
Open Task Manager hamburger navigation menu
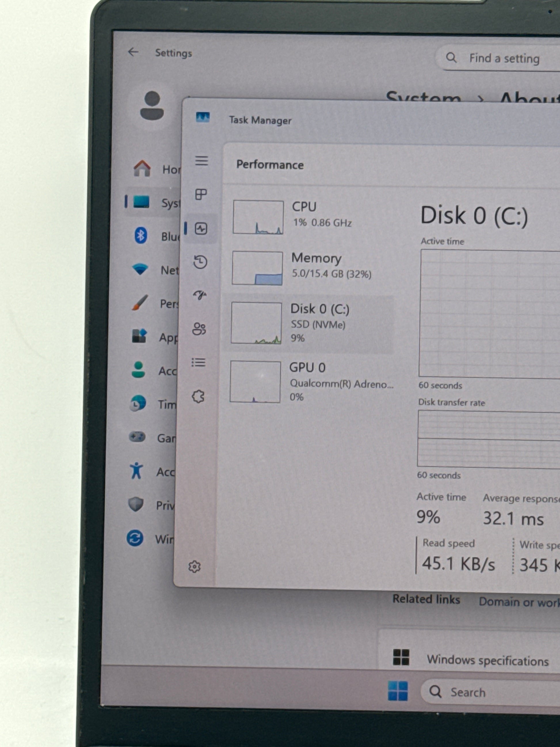[201, 161]
